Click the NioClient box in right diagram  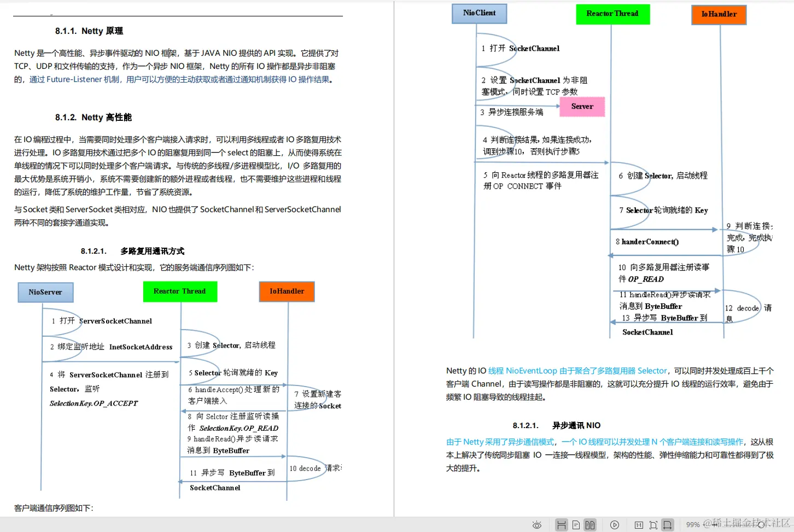(479, 14)
